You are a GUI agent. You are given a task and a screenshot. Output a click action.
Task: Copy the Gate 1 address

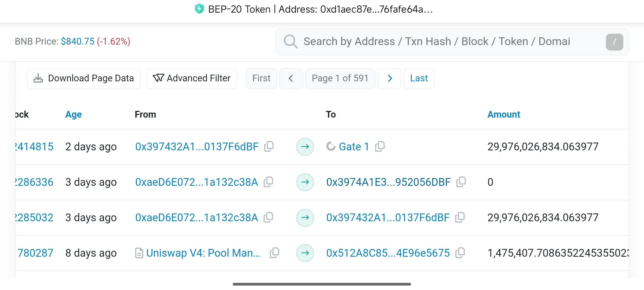click(380, 146)
